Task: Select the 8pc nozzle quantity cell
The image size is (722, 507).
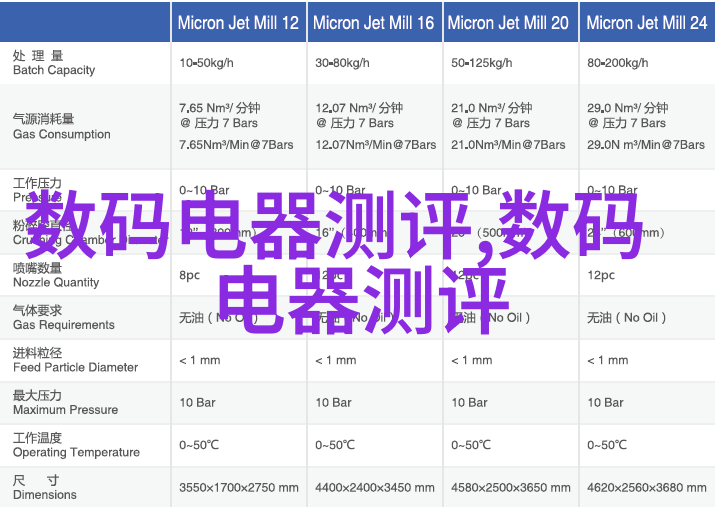Action: coord(190,275)
